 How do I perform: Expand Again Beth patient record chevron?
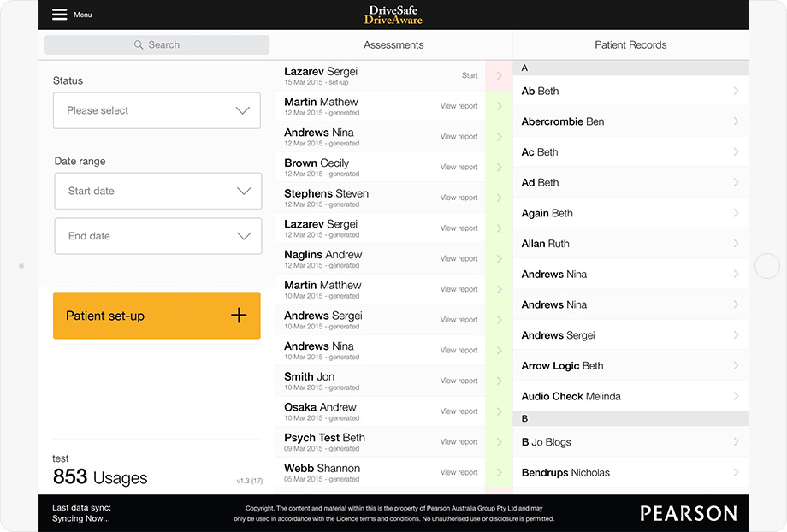pyautogui.click(x=736, y=213)
